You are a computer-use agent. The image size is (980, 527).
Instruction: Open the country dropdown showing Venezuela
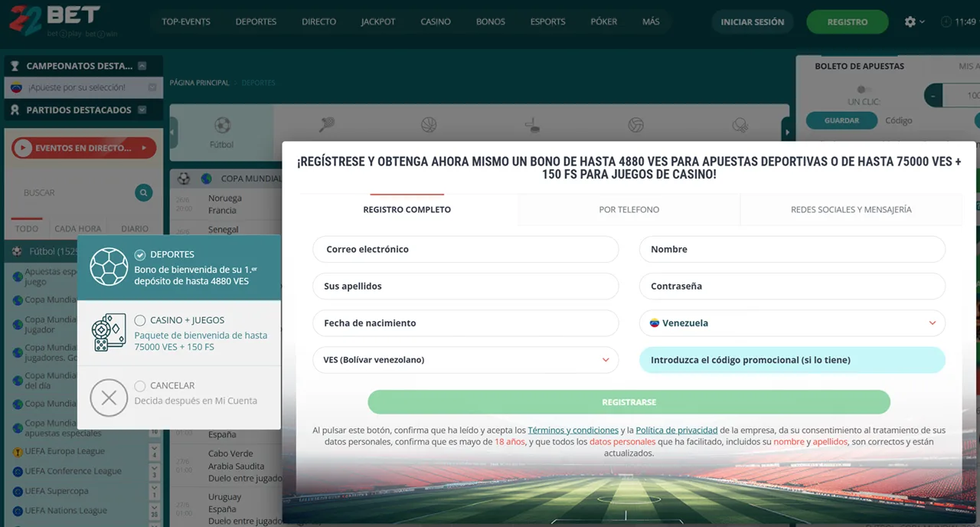(792, 323)
